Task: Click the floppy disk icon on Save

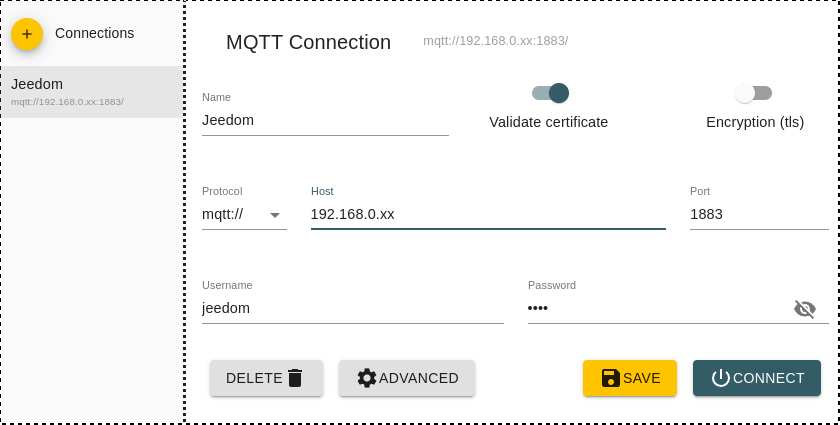Action: point(610,378)
